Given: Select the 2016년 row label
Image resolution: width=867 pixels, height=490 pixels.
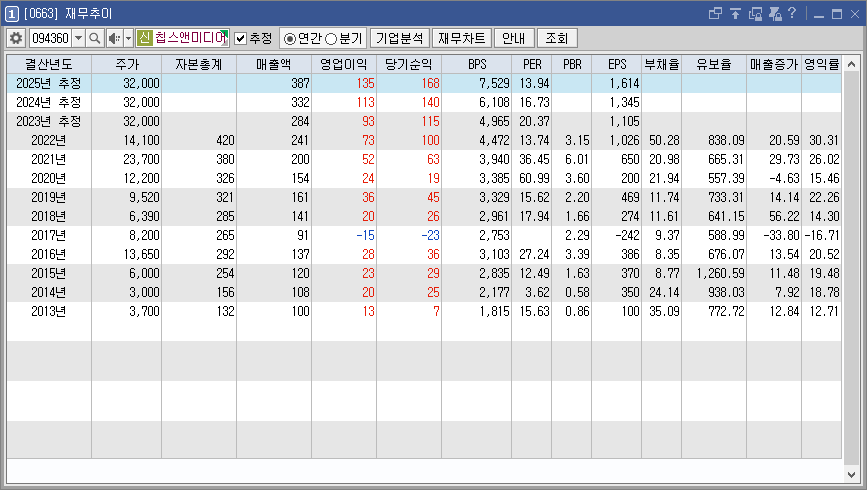Looking at the screenshot, I should [49, 254].
